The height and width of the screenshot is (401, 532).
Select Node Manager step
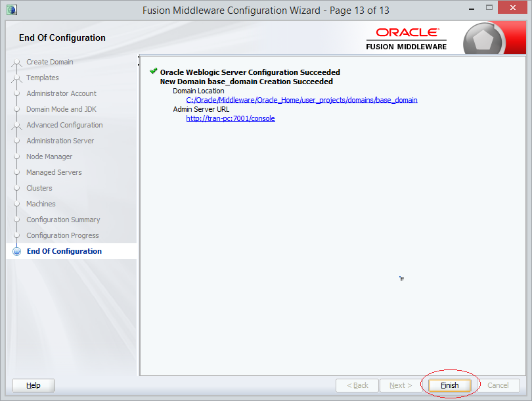[x=49, y=156]
